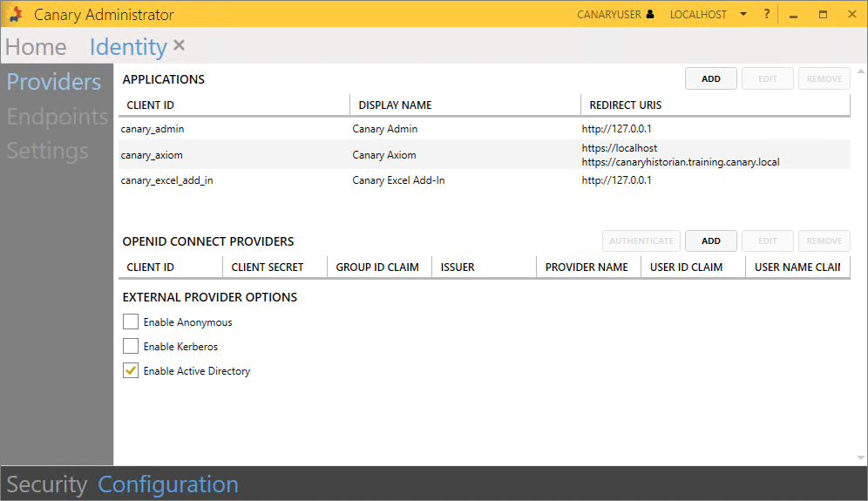Screen dimensions: 868x501
Task: Add an OpenID Connect provider
Action: coord(710,241)
